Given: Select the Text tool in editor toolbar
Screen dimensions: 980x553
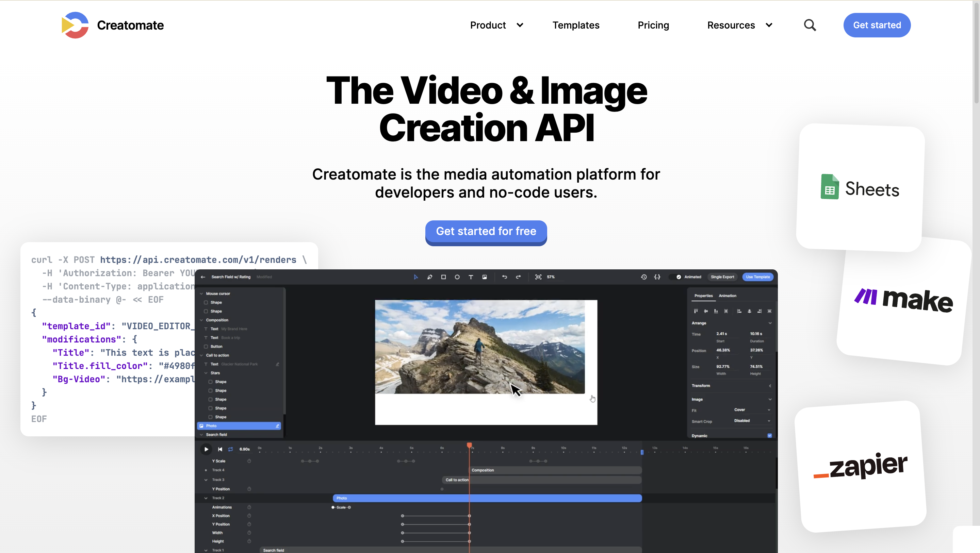Looking at the screenshot, I should 471,277.
